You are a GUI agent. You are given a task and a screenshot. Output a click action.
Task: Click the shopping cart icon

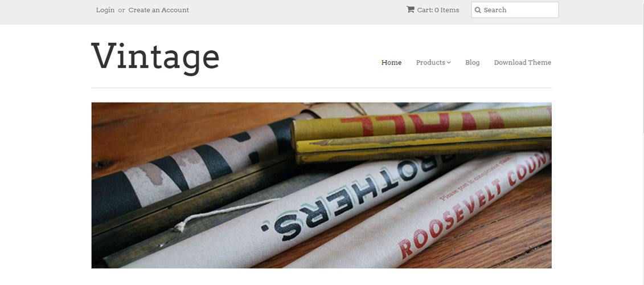[x=411, y=10]
